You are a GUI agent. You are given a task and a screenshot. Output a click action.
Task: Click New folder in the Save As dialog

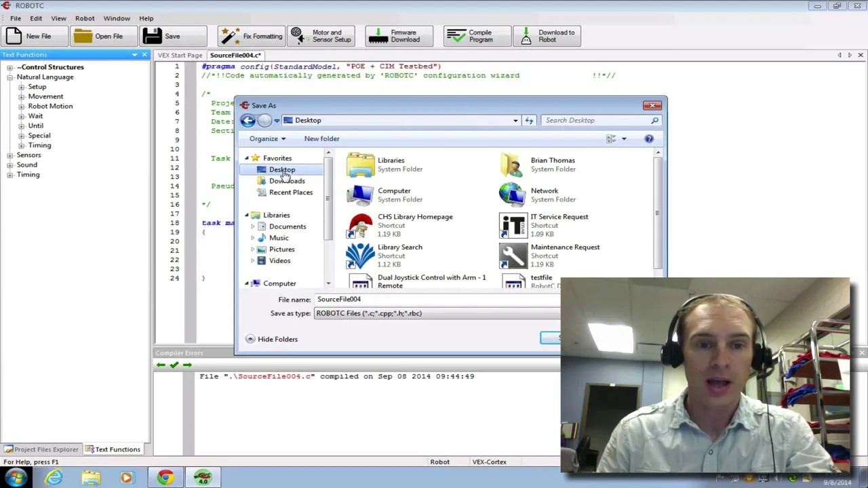(321, 139)
